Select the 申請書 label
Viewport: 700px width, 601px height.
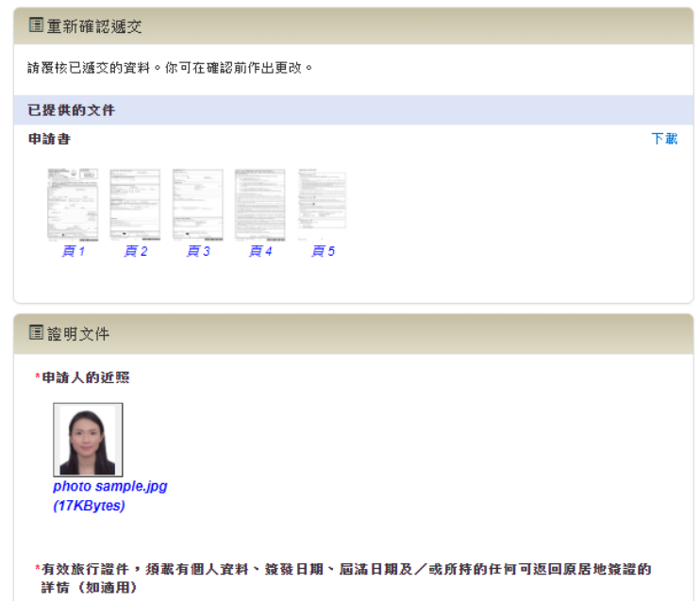49,139
